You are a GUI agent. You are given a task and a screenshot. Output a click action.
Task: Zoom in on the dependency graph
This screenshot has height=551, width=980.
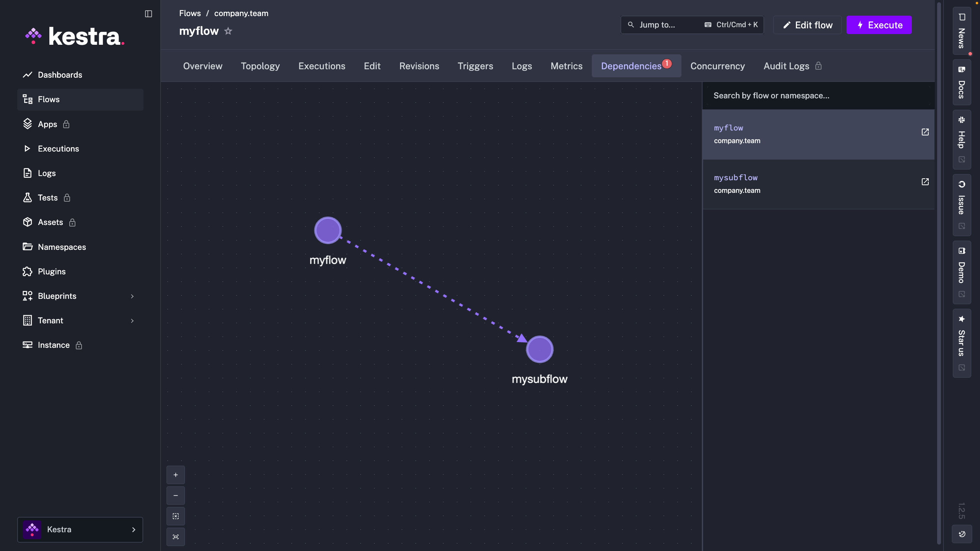tap(176, 475)
